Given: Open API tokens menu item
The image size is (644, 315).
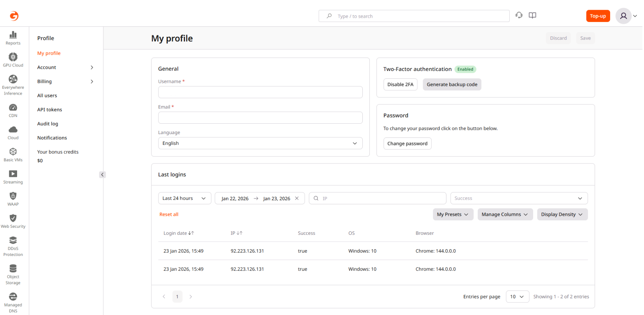Looking at the screenshot, I should (x=49, y=110).
